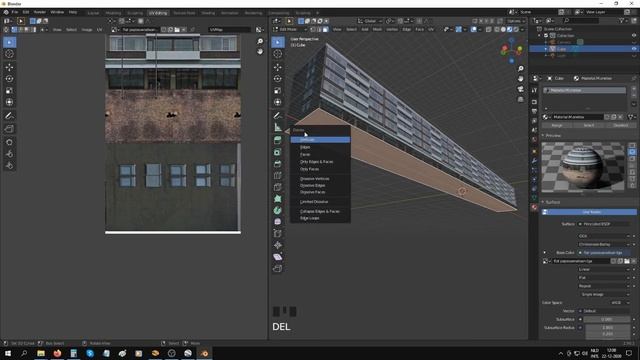This screenshot has width=640, height=360.
Task: Open the Global transform orientation dropdown
Action: pos(370,21)
